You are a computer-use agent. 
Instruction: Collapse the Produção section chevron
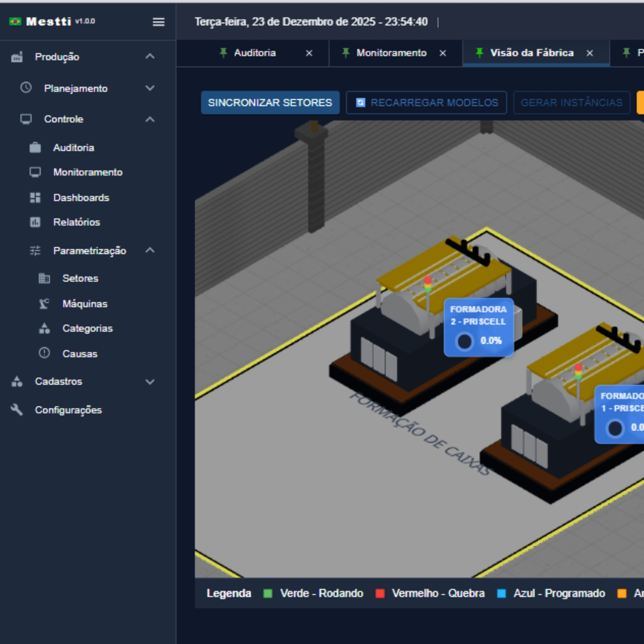(x=150, y=56)
